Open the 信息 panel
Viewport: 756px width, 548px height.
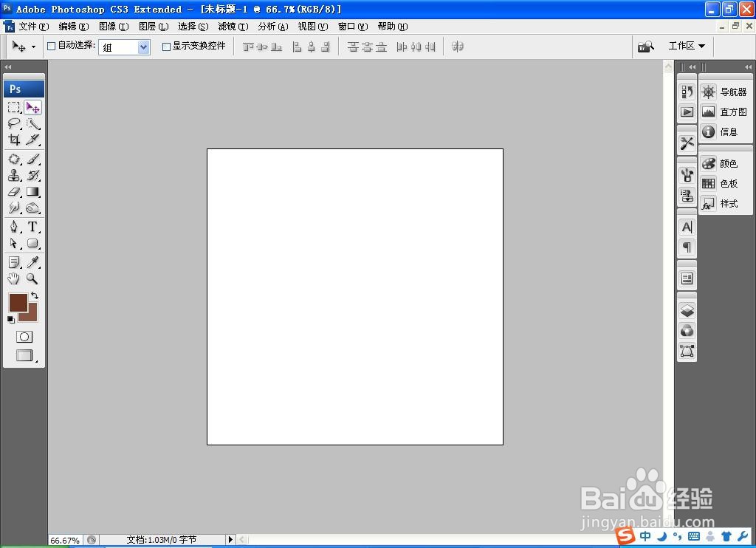(x=725, y=131)
